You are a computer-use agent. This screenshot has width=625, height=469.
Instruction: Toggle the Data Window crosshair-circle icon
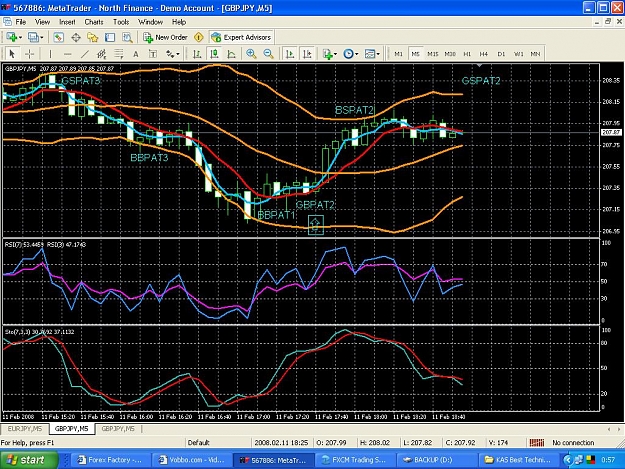click(x=76, y=37)
